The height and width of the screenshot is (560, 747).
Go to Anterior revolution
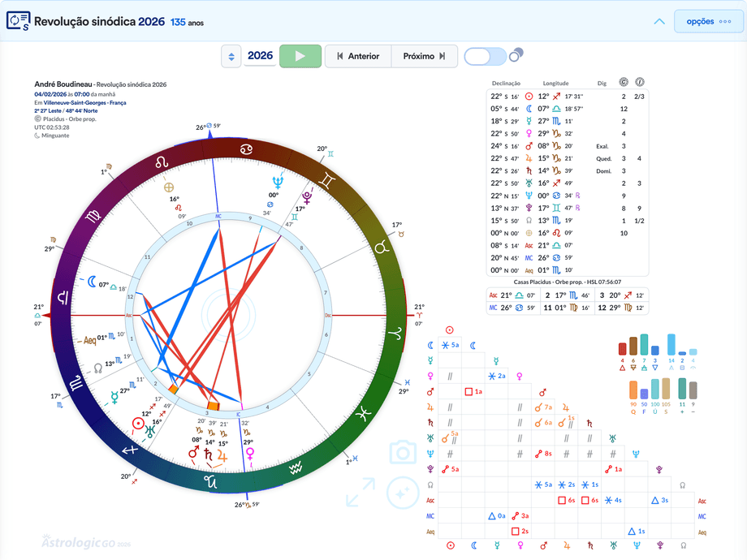(x=358, y=56)
